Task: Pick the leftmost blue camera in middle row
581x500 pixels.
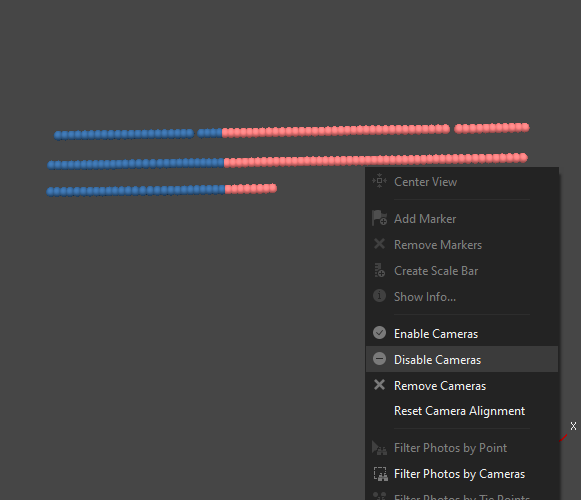Action: click(x=51, y=165)
